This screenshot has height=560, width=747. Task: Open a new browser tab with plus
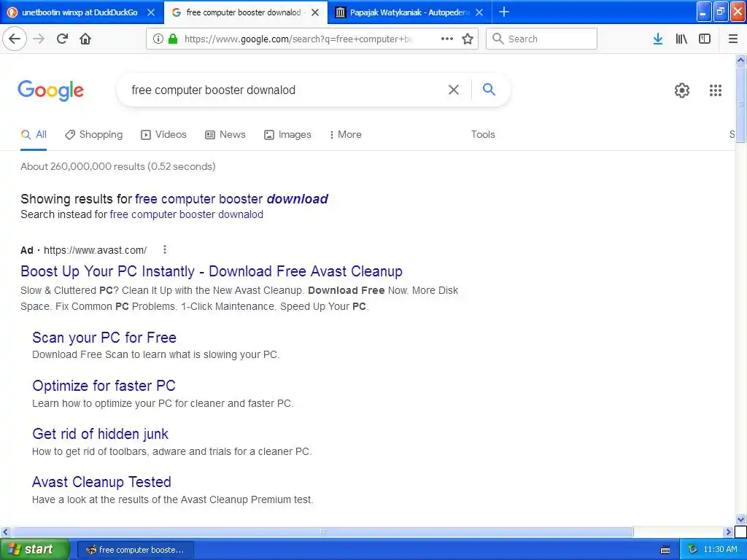(503, 12)
